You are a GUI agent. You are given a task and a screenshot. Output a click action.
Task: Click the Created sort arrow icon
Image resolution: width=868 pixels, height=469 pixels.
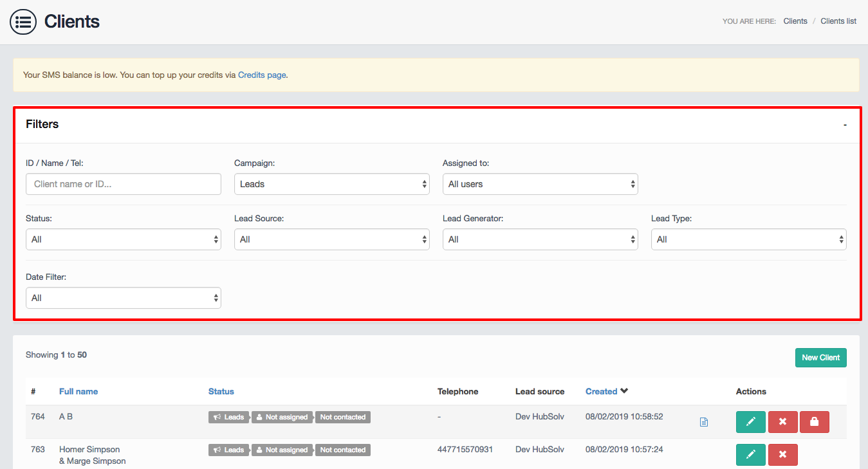(624, 391)
